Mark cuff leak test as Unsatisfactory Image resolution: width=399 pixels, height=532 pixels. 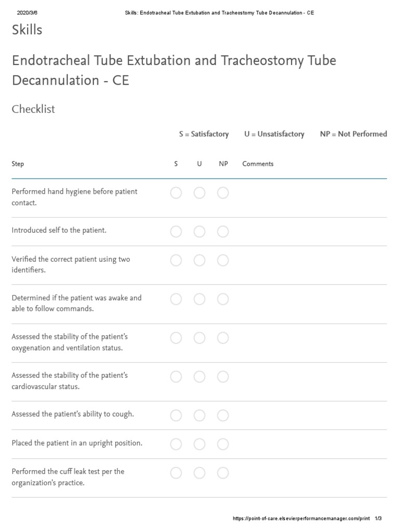tap(199, 473)
